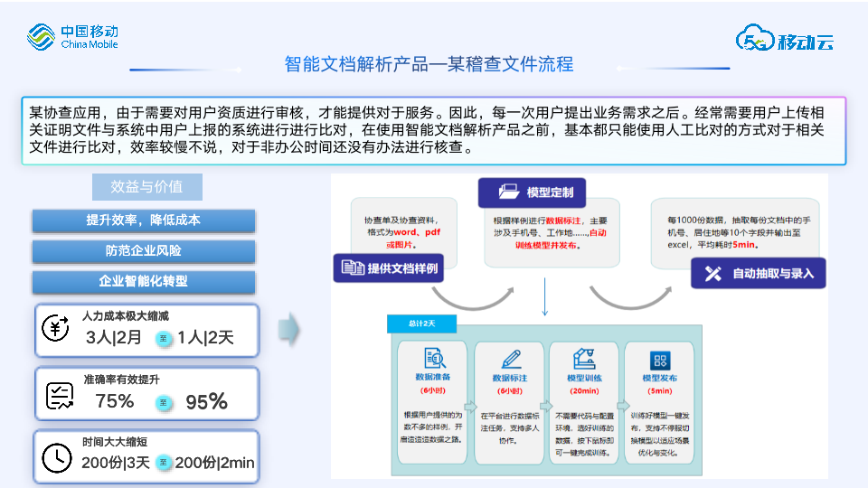Click the 防范企业风险 bar
Viewport: 868px width, 488px height.
pyautogui.click(x=144, y=250)
